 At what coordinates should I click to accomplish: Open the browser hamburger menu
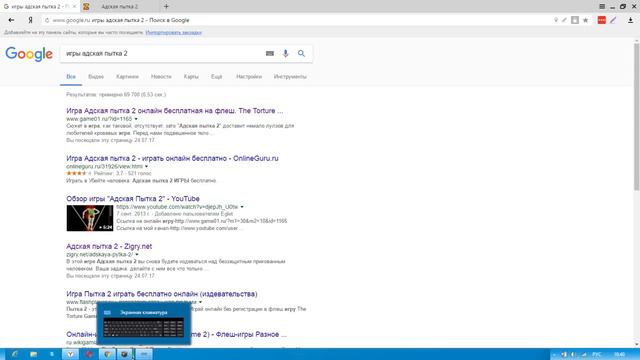point(602,7)
